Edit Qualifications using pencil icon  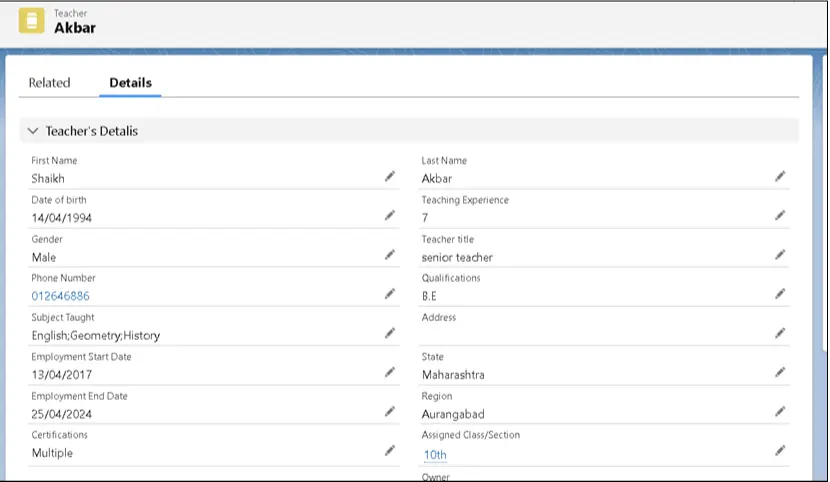[780, 294]
